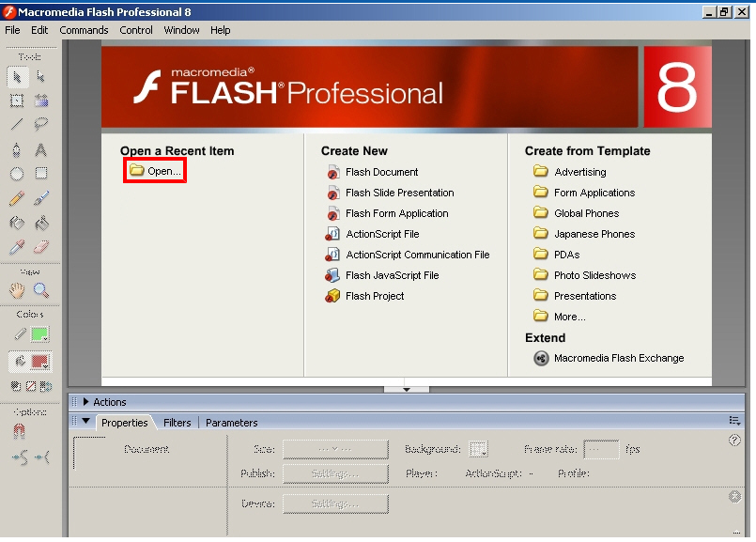
Task: Click the Smooth option icon
Action: pyautogui.click(x=20, y=457)
